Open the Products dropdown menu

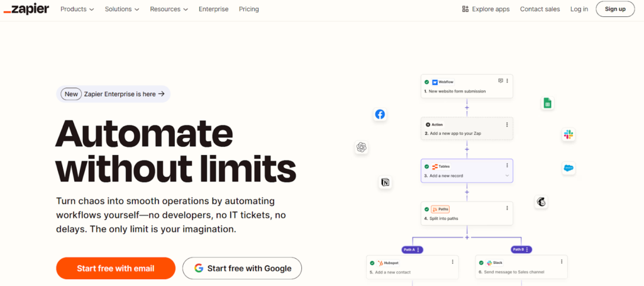coord(77,9)
